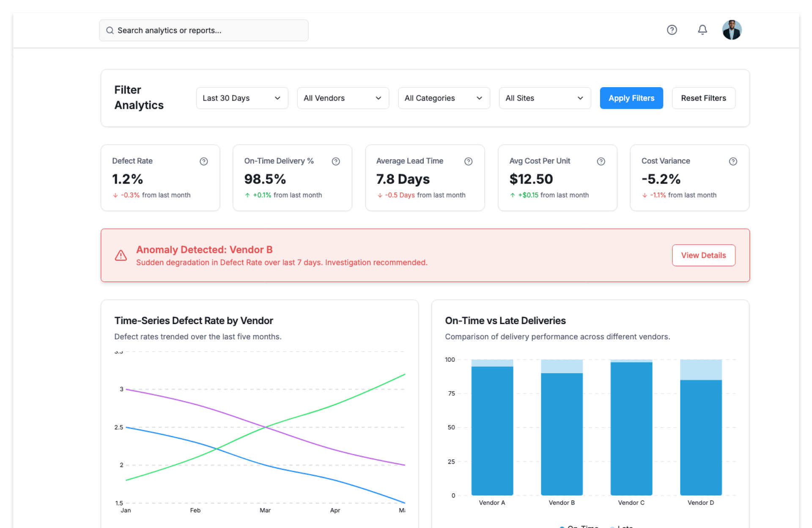Click the help icon in top bar
Image resolution: width=812 pixels, height=528 pixels.
[672, 30]
